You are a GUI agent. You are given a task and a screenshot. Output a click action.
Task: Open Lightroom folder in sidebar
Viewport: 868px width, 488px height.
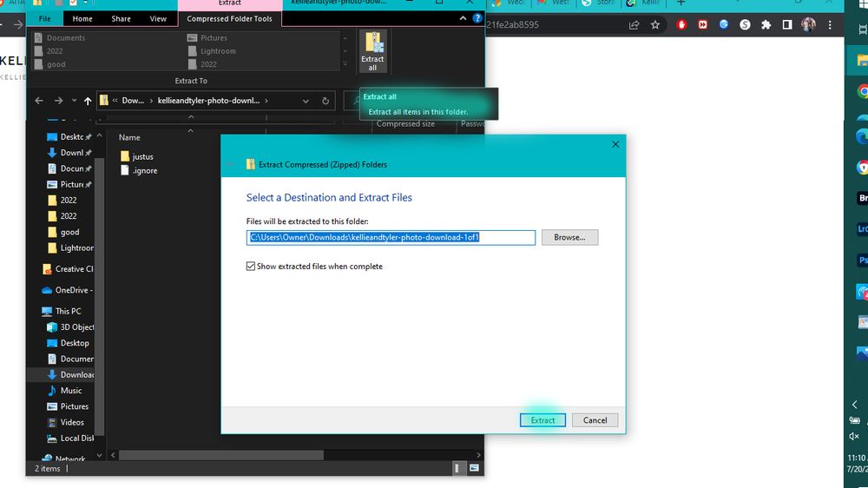pos(70,248)
